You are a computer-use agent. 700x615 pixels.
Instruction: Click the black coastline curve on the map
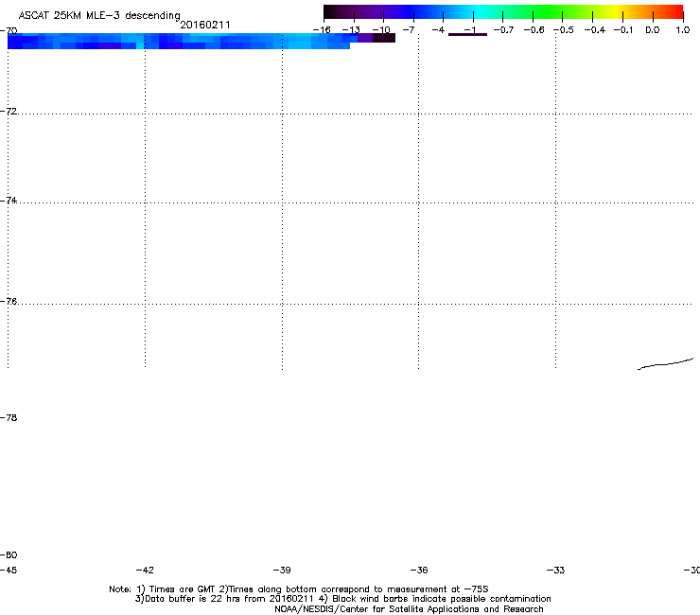pyautogui.click(x=665, y=364)
